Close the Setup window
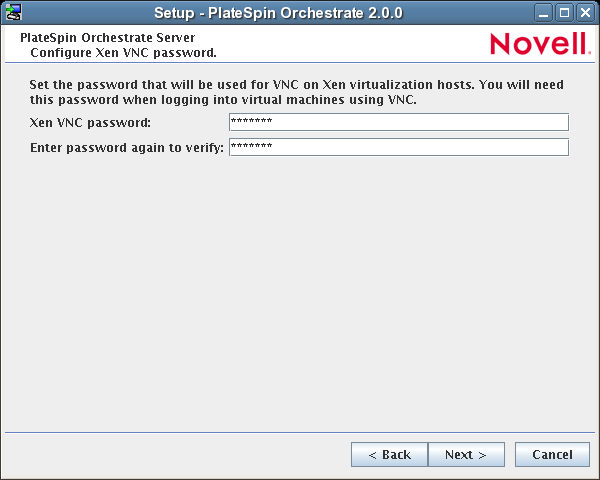Viewport: 600px width, 480px height. pos(585,12)
